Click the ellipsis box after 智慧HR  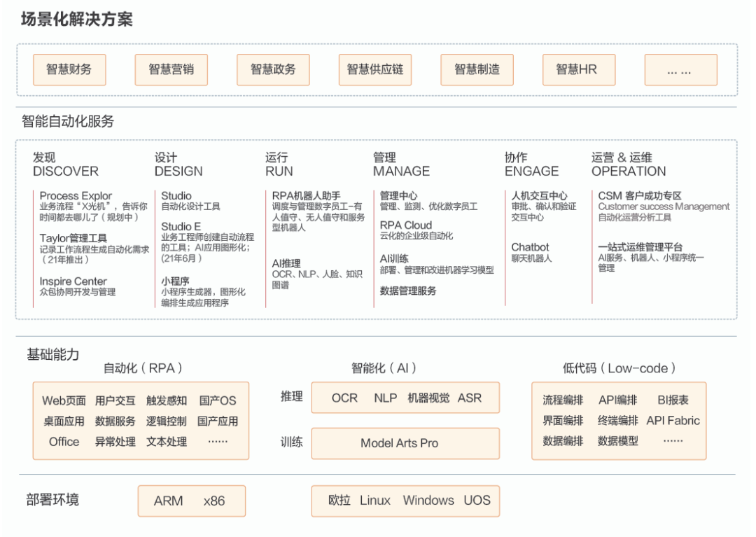680,70
